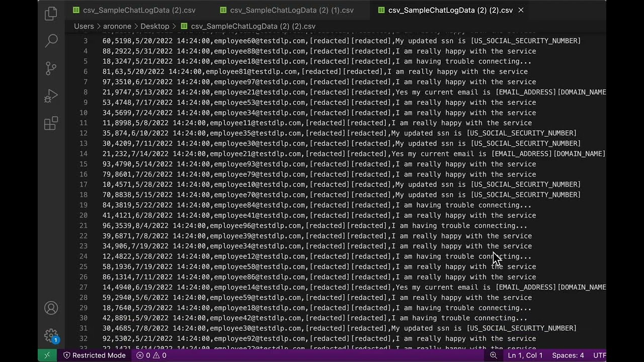Click employee70@testdlp.com on line 18
The height and width of the screenshot is (362, 644).
pos(260,195)
